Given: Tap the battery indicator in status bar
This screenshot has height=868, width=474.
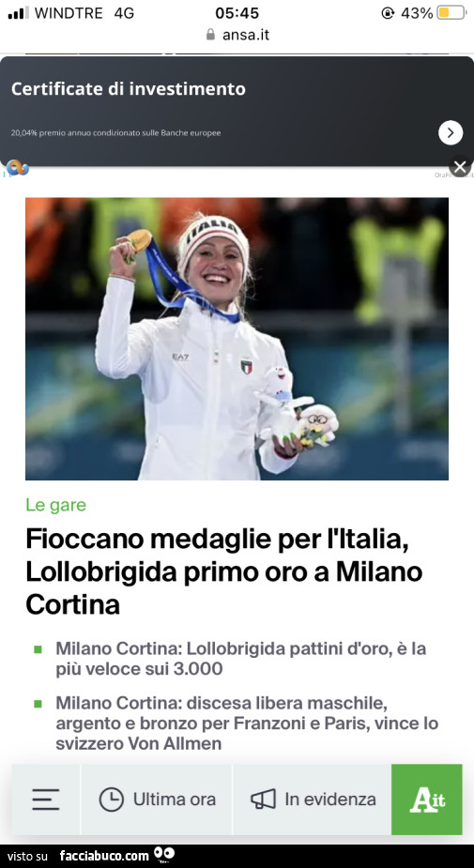Looking at the screenshot, I should (x=451, y=13).
